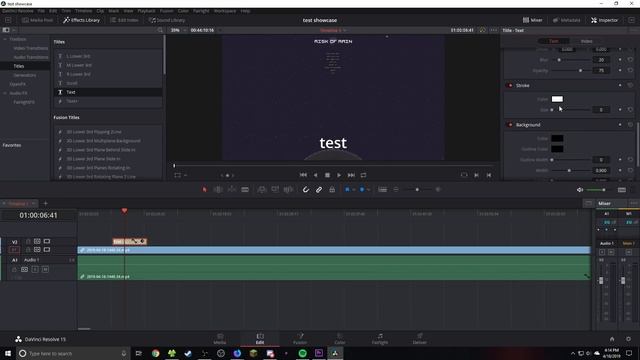This screenshot has width=640, height=360.
Task: Open the marker color dropdown
Action: tap(368, 190)
